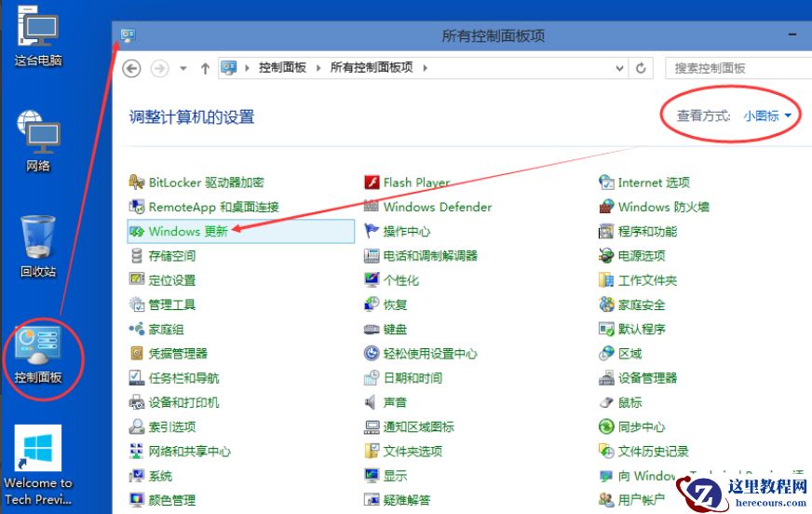Viewport: 812px width, 514px height.
Task: Open 系统 icon
Action: coord(137,476)
